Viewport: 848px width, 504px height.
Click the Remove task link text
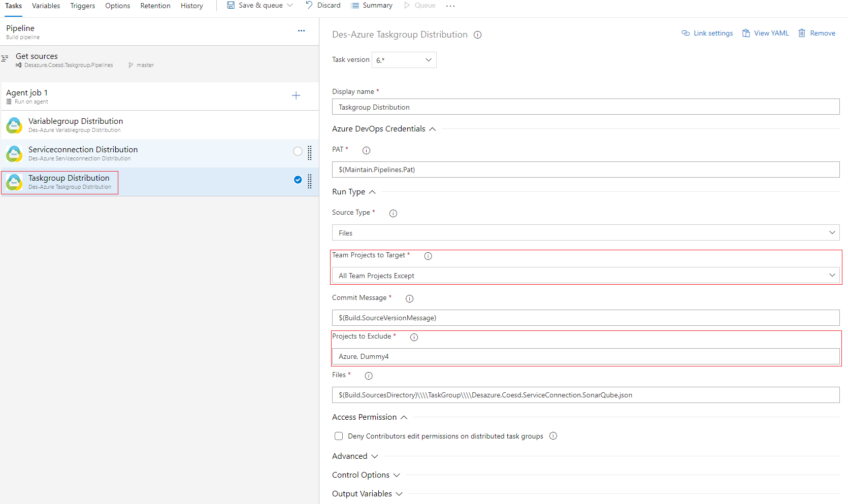tap(823, 33)
